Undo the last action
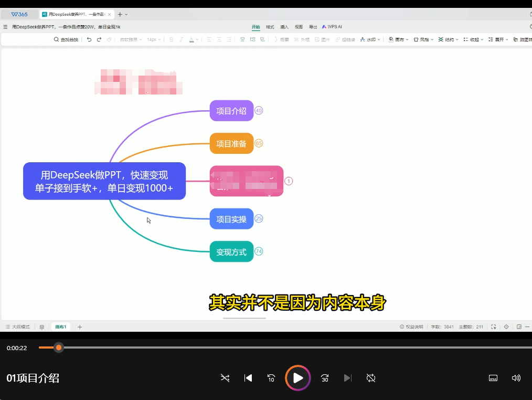 click(x=89, y=39)
